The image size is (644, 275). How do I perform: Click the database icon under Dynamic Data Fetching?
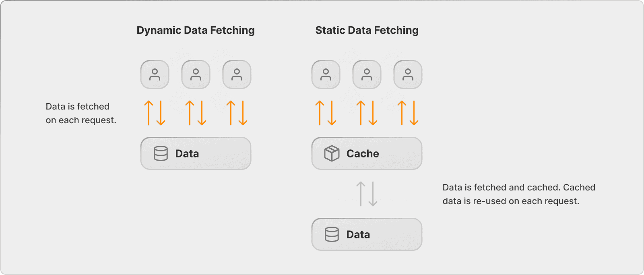click(x=161, y=153)
